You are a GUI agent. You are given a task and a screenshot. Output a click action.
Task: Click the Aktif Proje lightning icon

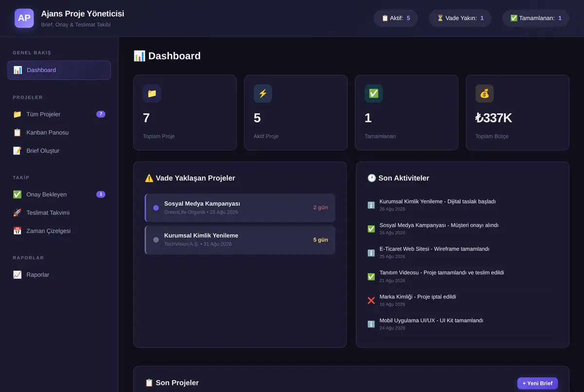coord(263,93)
